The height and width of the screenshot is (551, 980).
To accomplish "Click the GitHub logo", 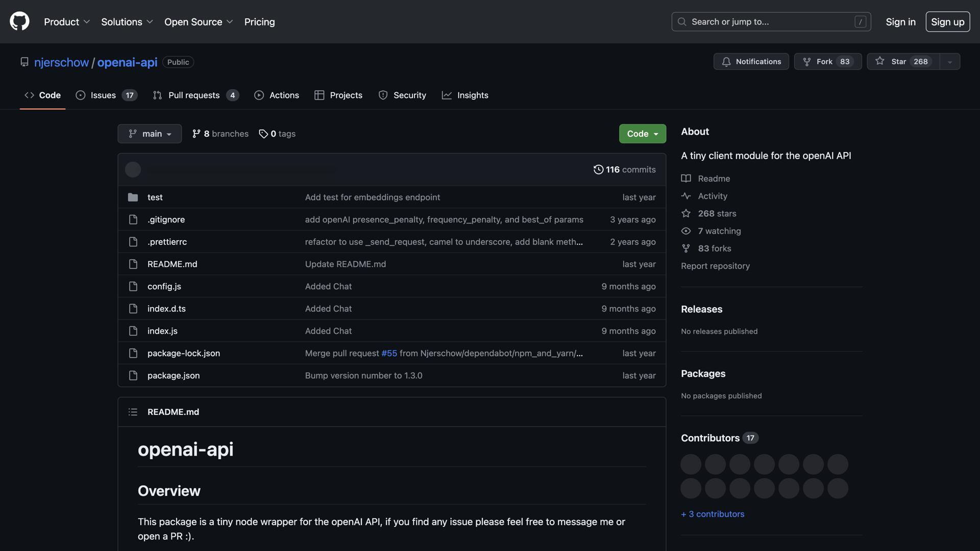I will tap(19, 21).
